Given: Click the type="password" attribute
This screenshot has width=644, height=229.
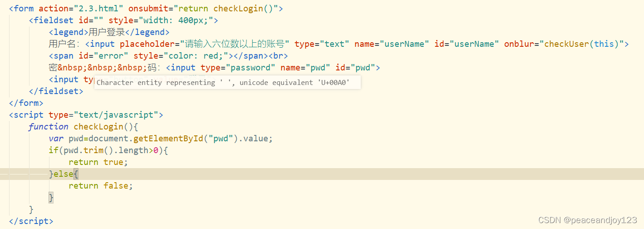Looking at the screenshot, I should click(x=238, y=68).
